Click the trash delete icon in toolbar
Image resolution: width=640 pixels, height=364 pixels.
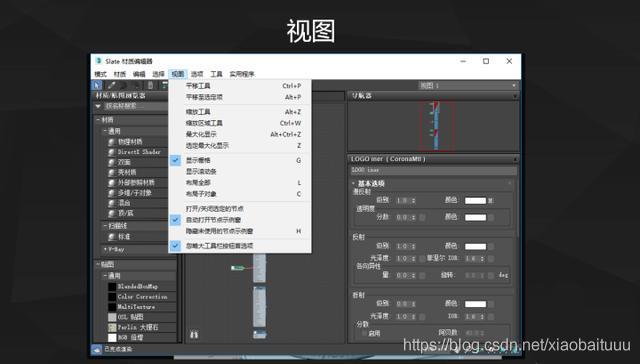click(150, 85)
